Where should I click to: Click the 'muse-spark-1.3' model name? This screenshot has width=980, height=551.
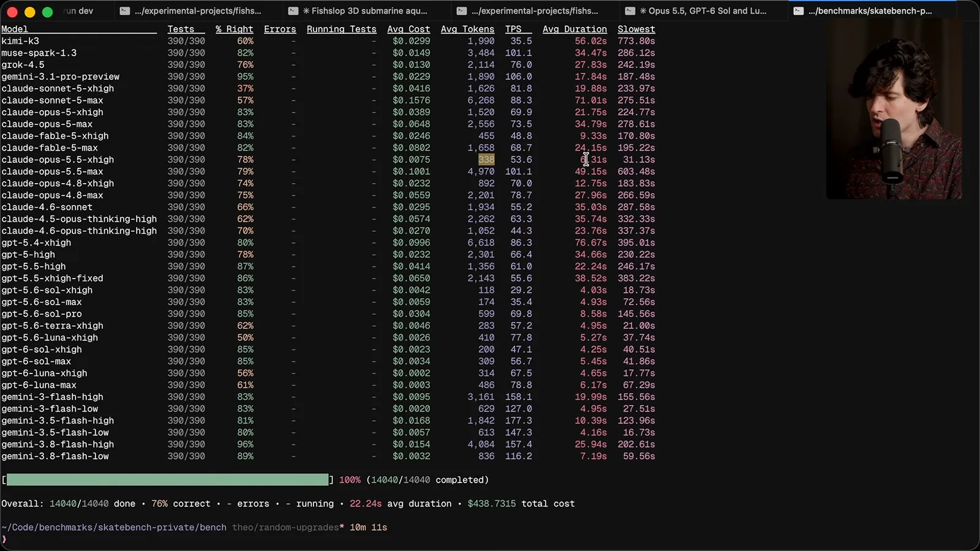39,53
